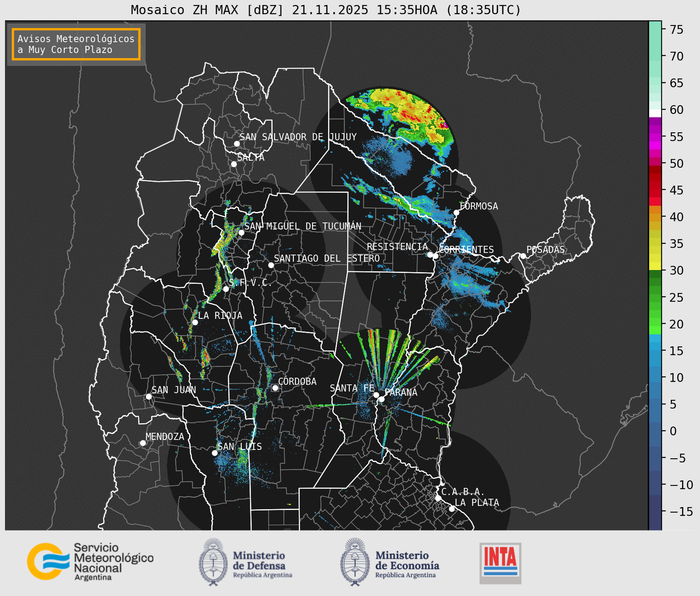Click the San Miguel de Tucumán marker dot

pyautogui.click(x=241, y=232)
